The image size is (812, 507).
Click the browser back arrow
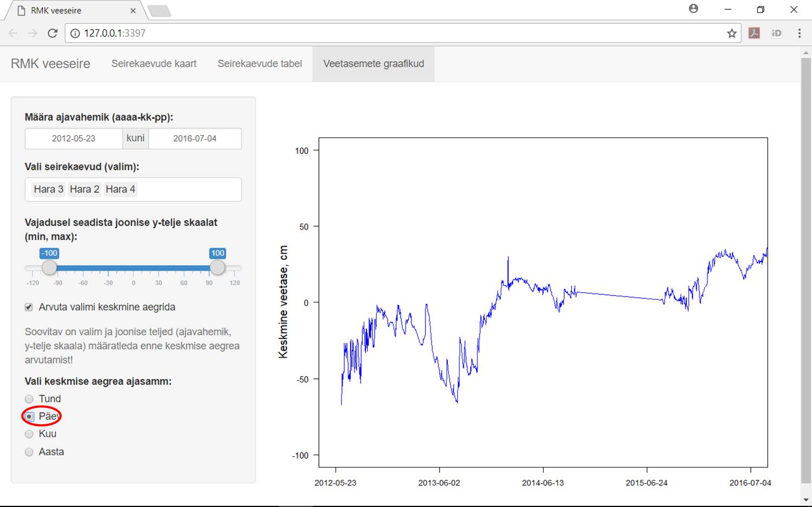13,33
